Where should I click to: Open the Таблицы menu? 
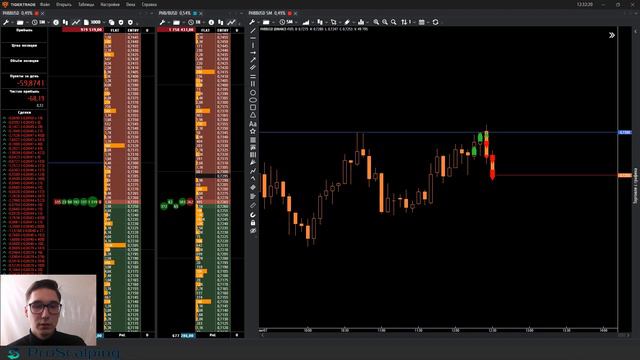pyautogui.click(x=86, y=4)
